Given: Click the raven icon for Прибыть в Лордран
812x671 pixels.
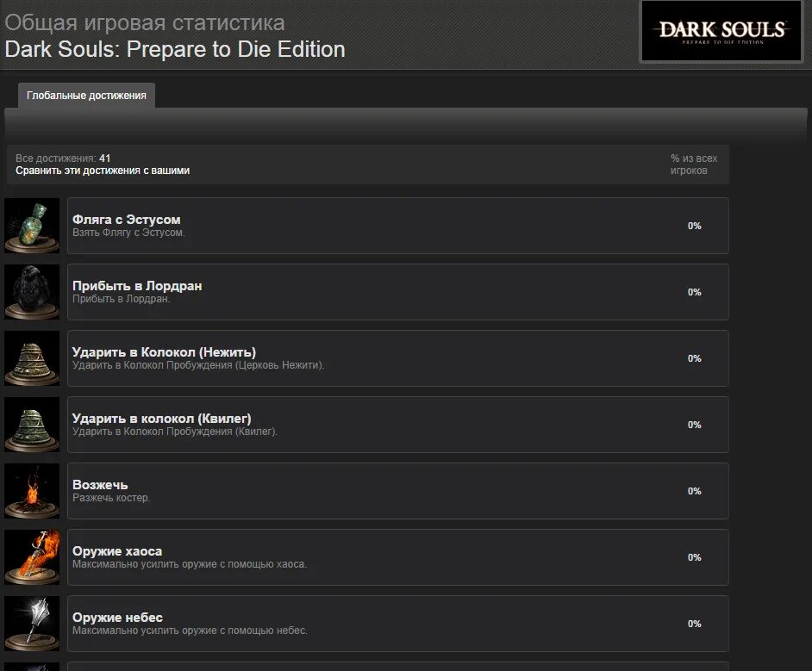Looking at the screenshot, I should (x=32, y=292).
